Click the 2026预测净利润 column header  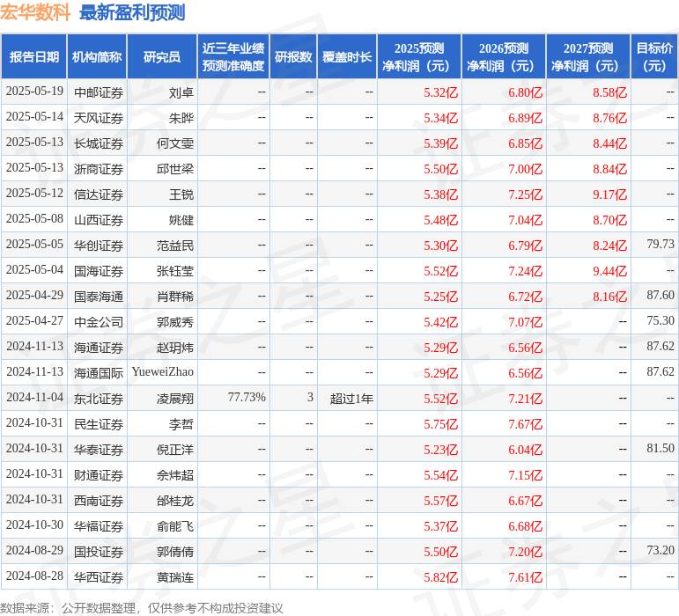pos(504,57)
